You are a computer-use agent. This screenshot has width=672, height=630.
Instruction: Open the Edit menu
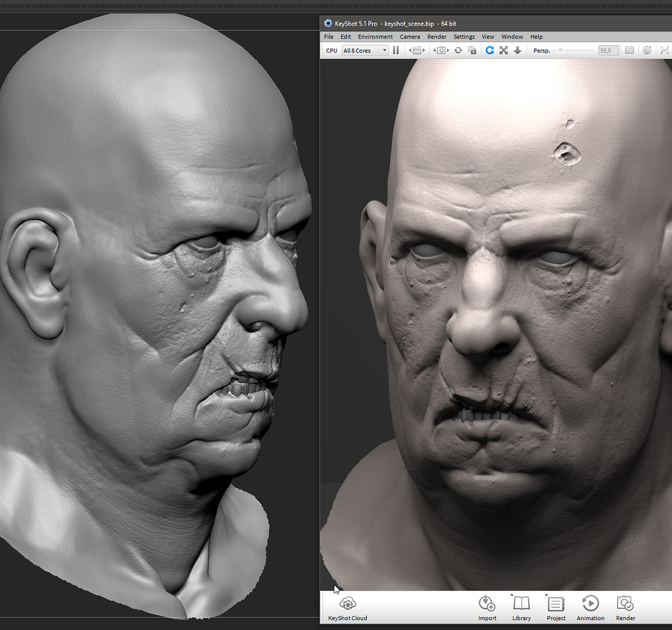tap(346, 37)
